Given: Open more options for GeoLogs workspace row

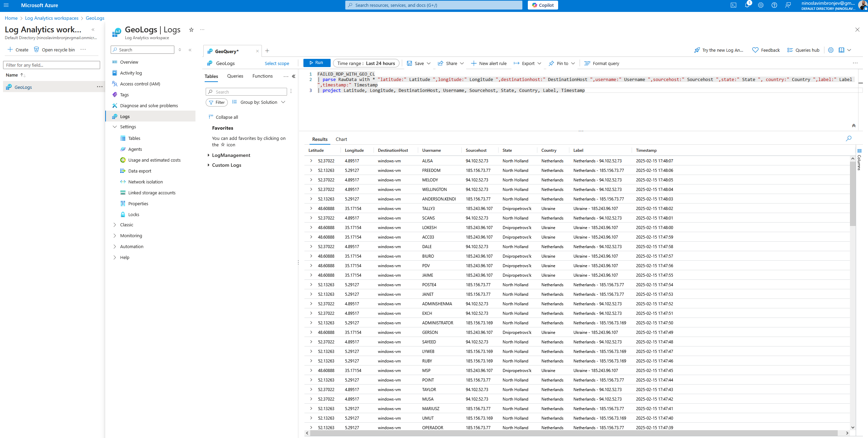Looking at the screenshot, I should [x=99, y=87].
